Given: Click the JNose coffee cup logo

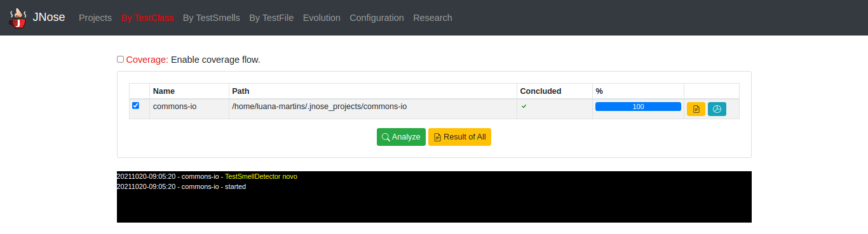Looking at the screenshot, I should click(x=18, y=18).
